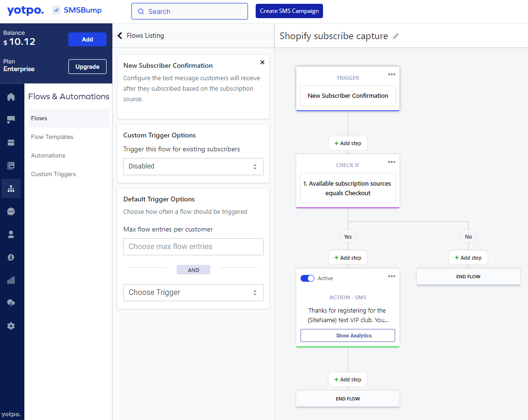The height and width of the screenshot is (420, 528).
Task: Click the Flows Listing link text
Action: coord(145,36)
